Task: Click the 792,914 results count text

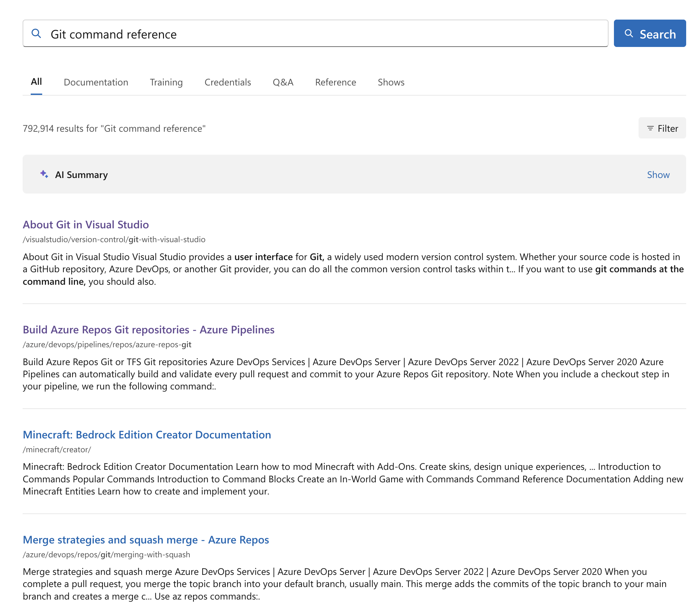Action: (114, 128)
